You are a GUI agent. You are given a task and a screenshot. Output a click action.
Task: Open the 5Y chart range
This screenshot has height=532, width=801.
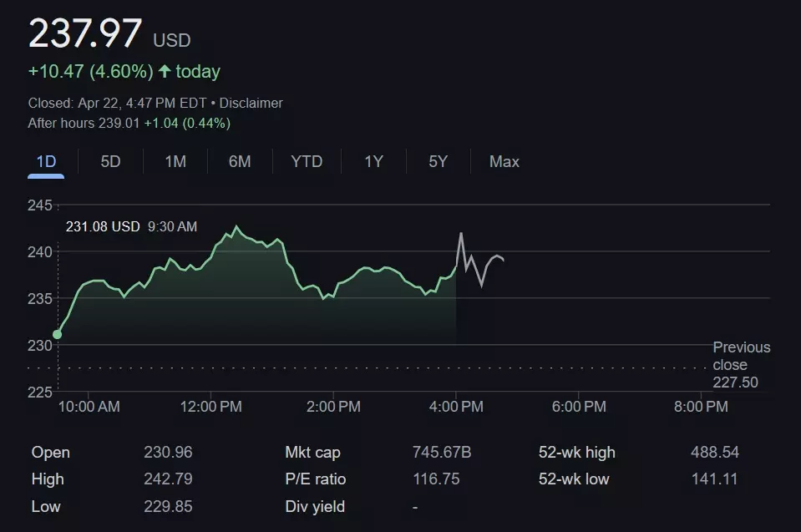[438, 162]
